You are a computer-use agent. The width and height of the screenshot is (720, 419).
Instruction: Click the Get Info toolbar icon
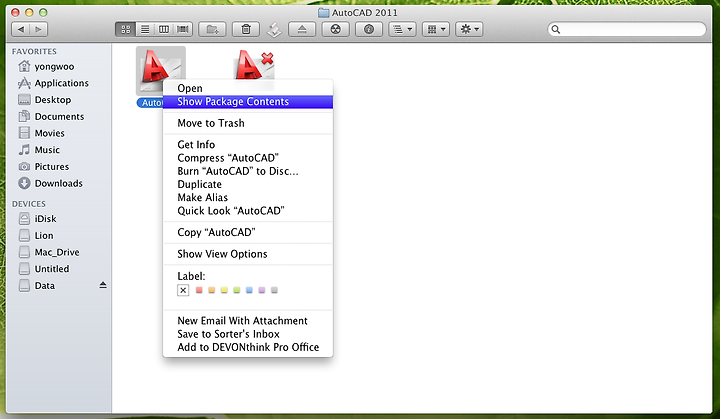click(x=369, y=29)
